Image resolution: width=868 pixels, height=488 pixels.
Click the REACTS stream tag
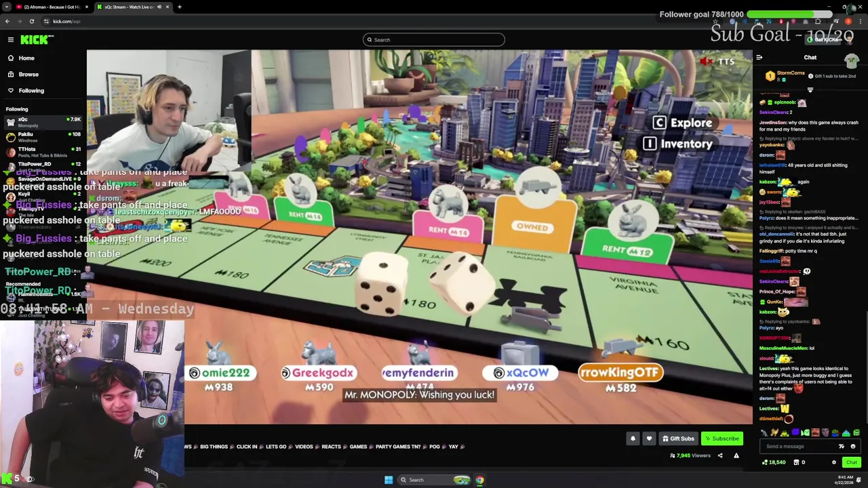(x=331, y=447)
